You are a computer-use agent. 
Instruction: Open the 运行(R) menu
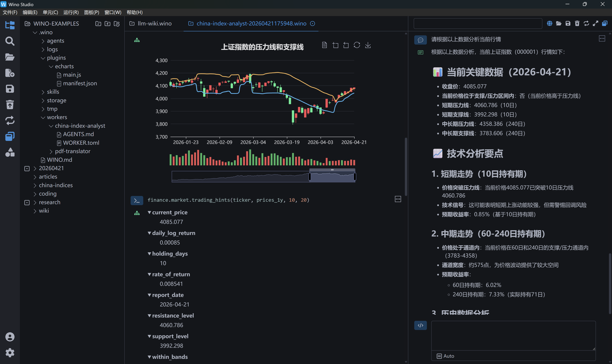click(71, 12)
